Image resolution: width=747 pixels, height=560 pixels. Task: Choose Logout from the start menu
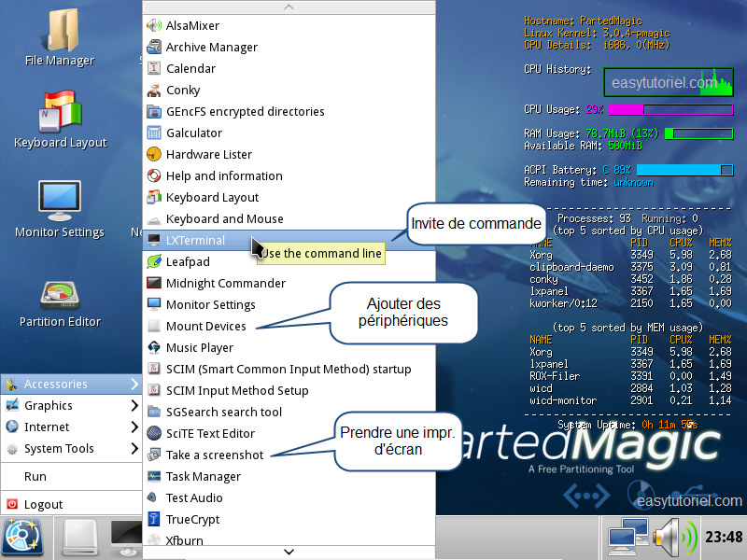pos(72,504)
